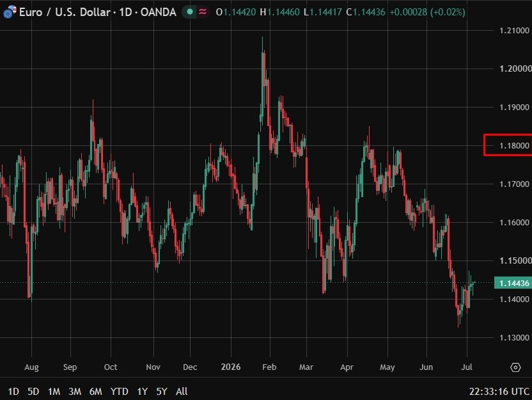Click the current price label 1.14436
This screenshot has height=400, width=532.
click(x=513, y=283)
